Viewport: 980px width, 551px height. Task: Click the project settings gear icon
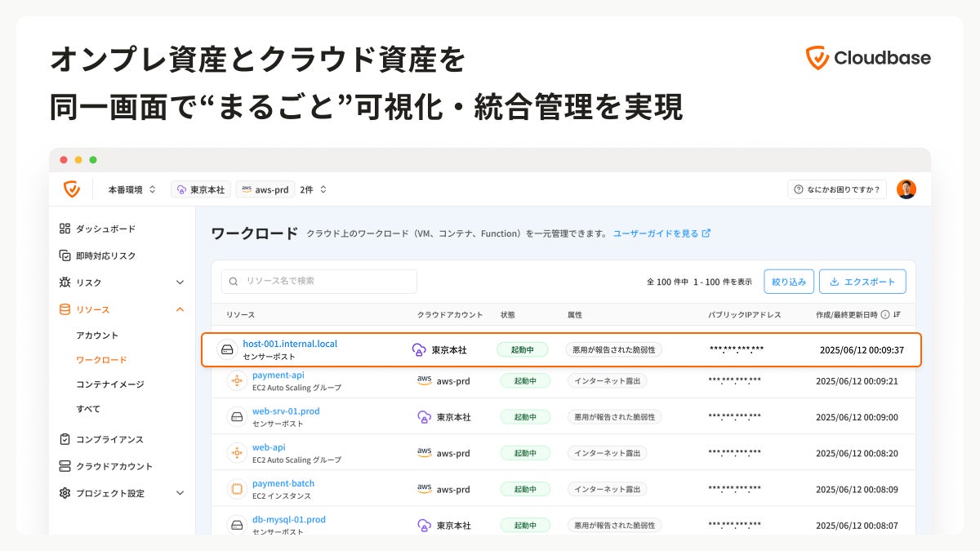65,493
